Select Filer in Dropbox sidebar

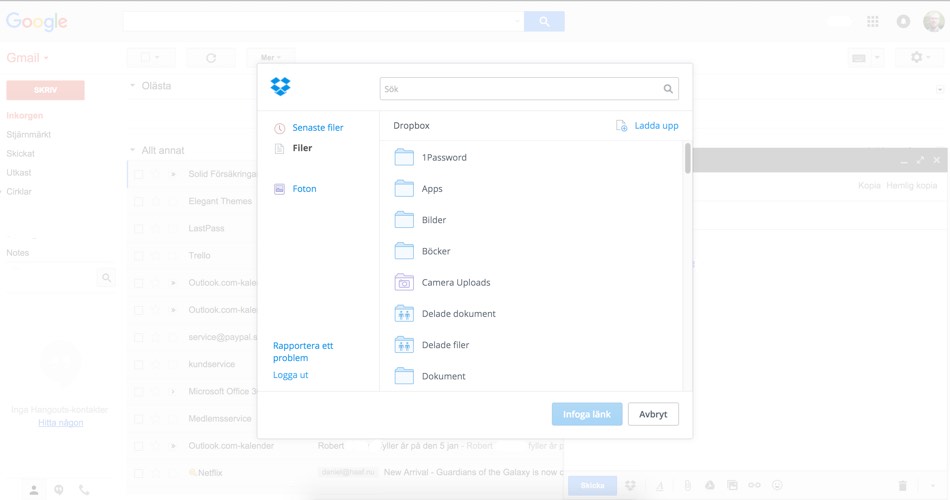pos(302,148)
